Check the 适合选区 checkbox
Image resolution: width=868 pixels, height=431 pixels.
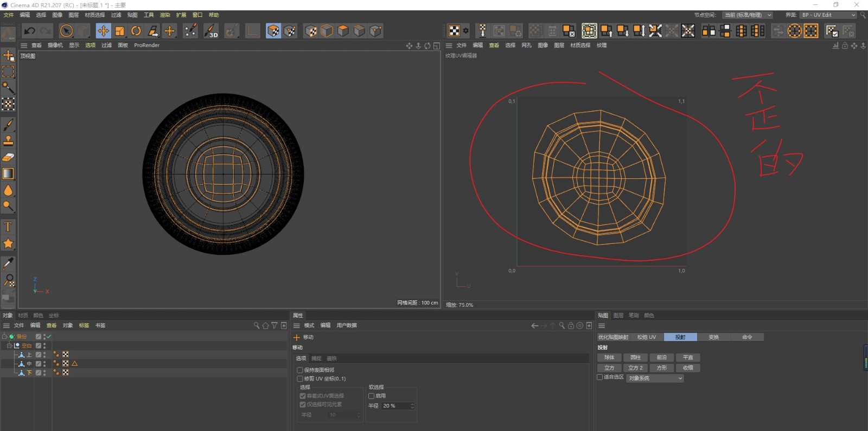(x=600, y=377)
